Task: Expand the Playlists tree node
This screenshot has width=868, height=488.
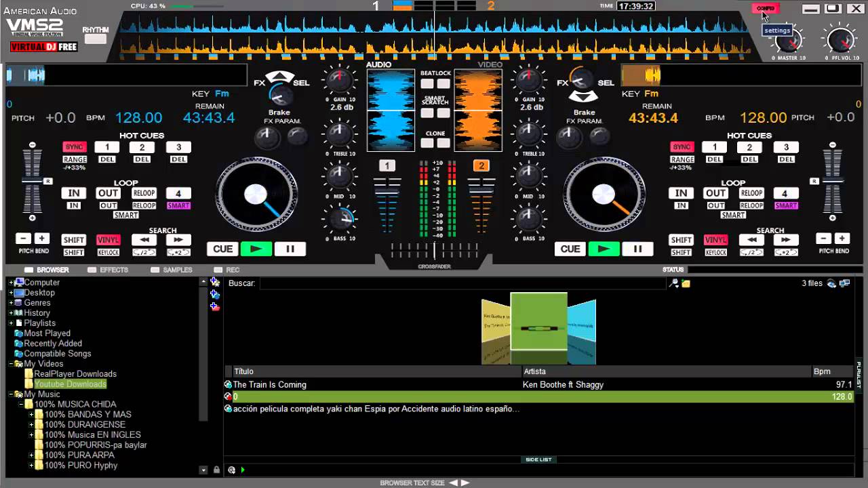Action: click(x=12, y=323)
